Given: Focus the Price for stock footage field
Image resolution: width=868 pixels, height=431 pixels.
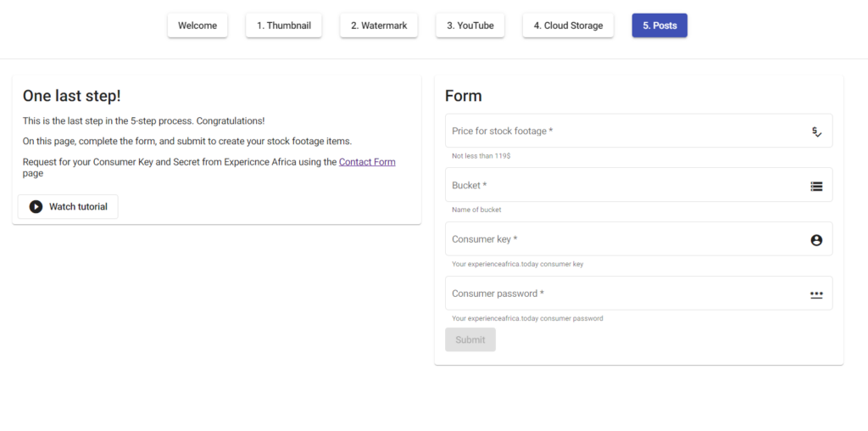Looking at the screenshot, I should (x=623, y=132).
